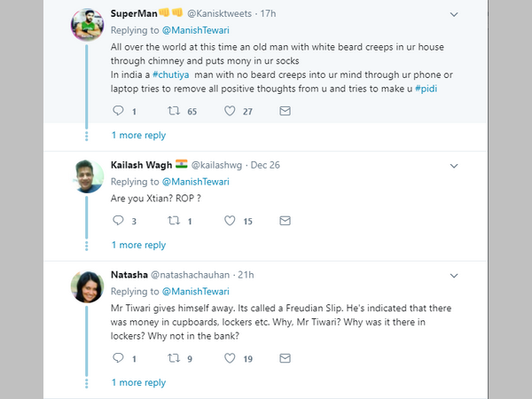This screenshot has height=399, width=532.
Task: Open dropdown caret on Natasha's tweet
Action: (x=455, y=275)
